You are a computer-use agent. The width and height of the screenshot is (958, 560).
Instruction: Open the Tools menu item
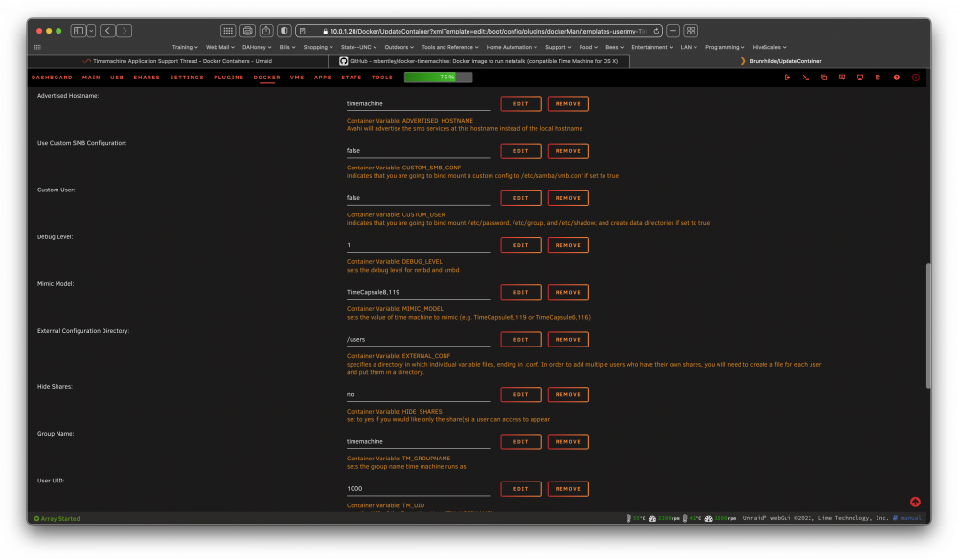click(382, 78)
